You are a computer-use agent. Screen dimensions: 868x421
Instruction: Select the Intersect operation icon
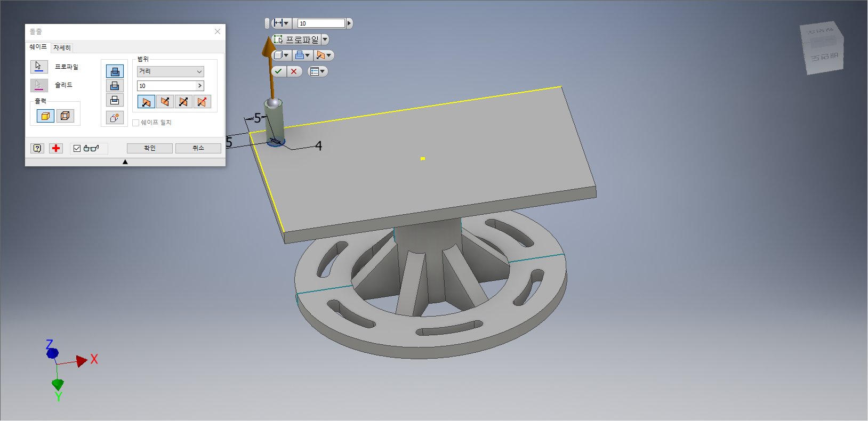[115, 100]
